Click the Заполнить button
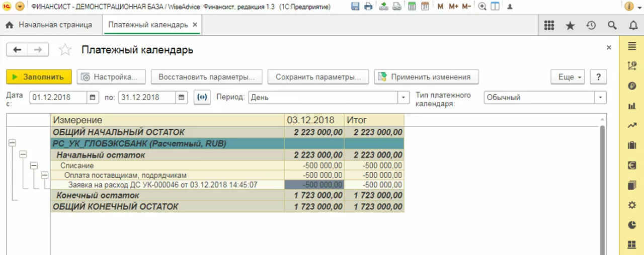 coord(39,77)
